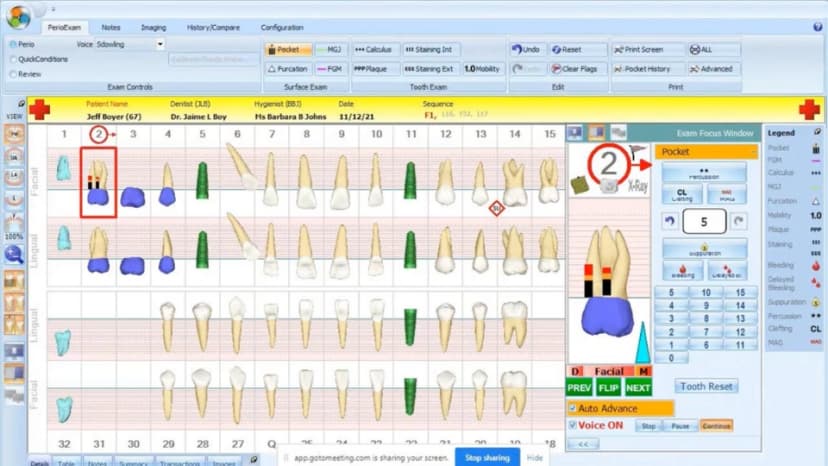Viewport: 828px width, 466px height.
Task: Switch to the History/Compare tab
Action: pyautogui.click(x=210, y=27)
